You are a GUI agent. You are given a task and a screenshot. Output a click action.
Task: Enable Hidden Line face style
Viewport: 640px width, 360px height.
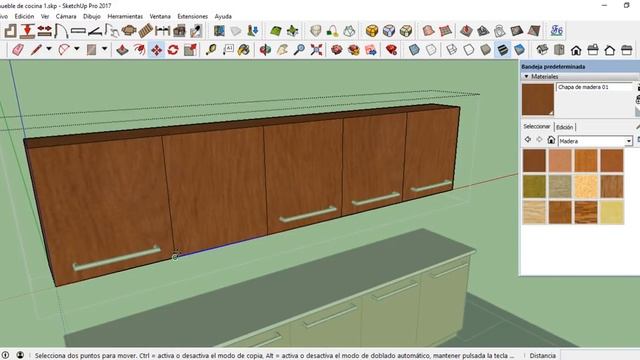click(469, 50)
